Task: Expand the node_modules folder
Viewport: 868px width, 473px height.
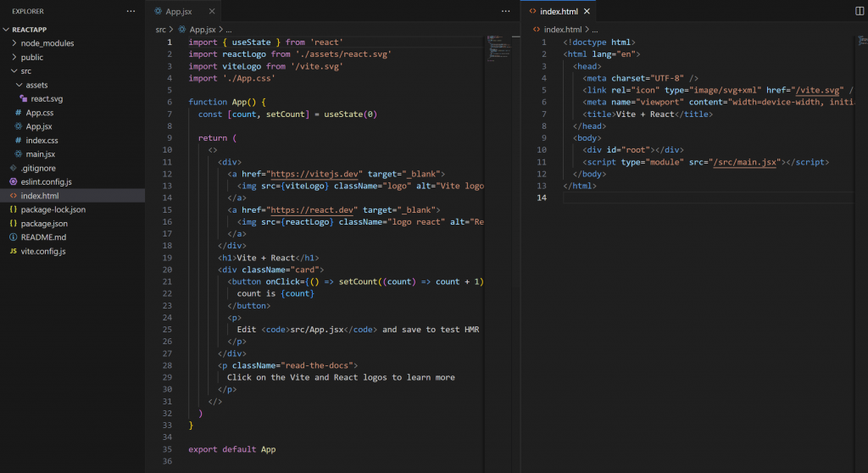Action: coord(73,43)
